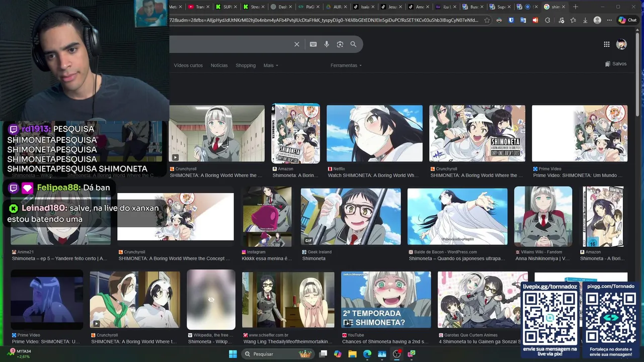Switch to Microsoft Edge in the taskbar

click(x=367, y=354)
